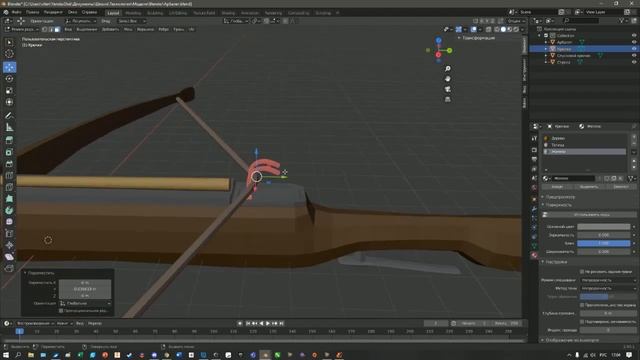
Task: Tick the proportional editing checkbox in Переместить panel
Action: (x=61, y=311)
